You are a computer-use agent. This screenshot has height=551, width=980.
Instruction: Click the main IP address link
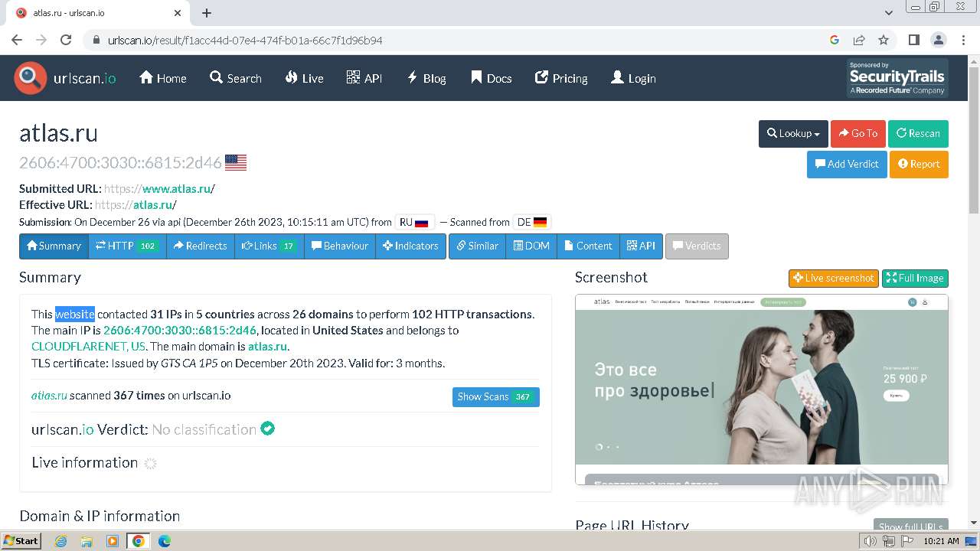[x=180, y=330]
